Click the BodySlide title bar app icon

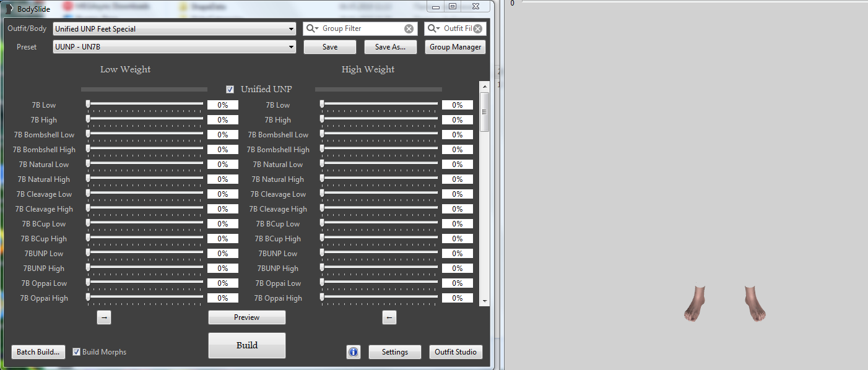[x=9, y=9]
